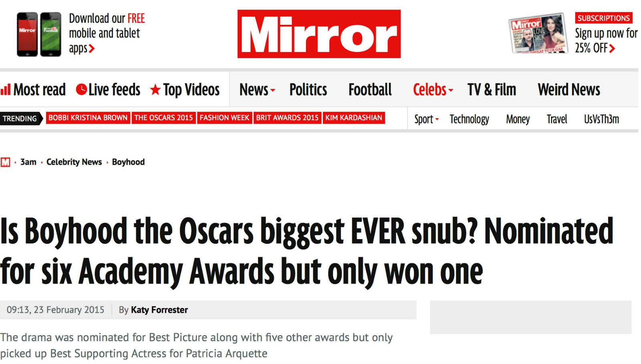Screen dimensions: 641x364
Task: Open Most read bar chart icon
Action: (x=6, y=89)
